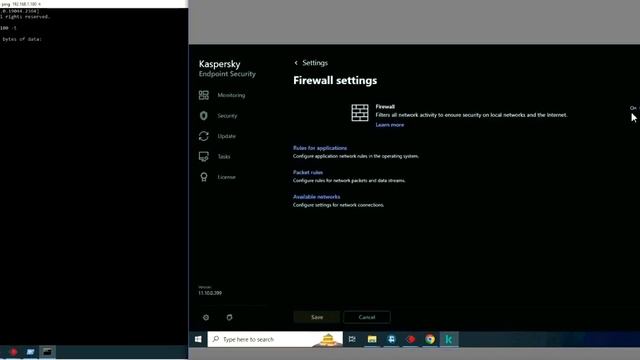The width and height of the screenshot is (640, 360).
Task: Select the command prompt icon in left taskbar
Action: [47, 352]
